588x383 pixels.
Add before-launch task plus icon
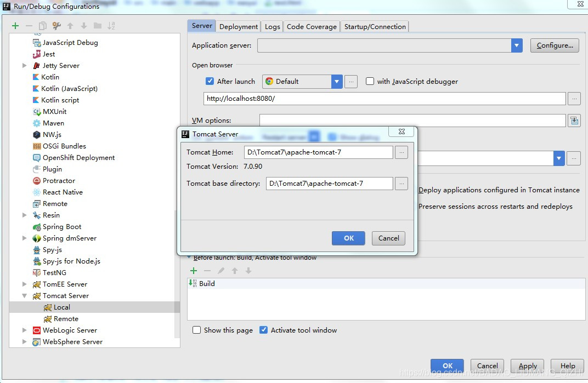pos(194,271)
